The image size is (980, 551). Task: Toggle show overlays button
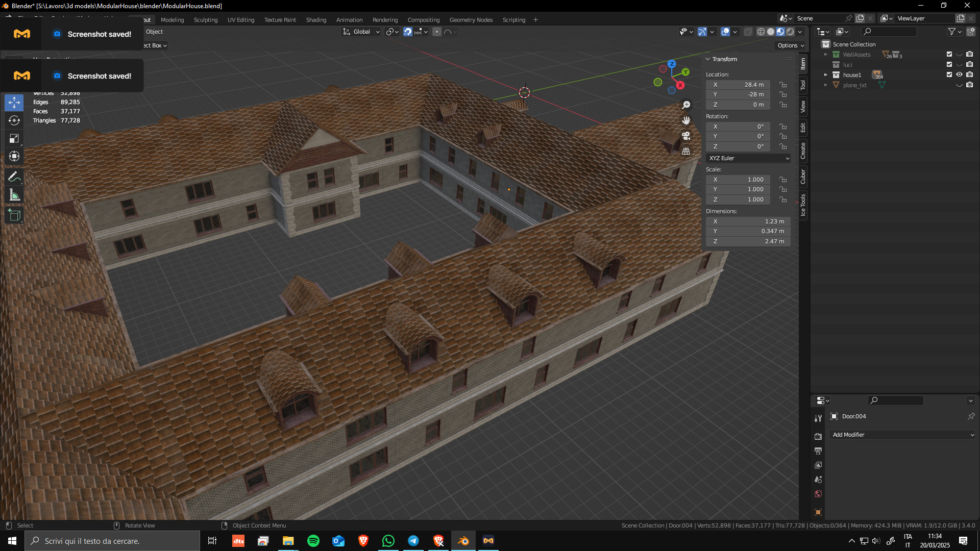point(725,32)
